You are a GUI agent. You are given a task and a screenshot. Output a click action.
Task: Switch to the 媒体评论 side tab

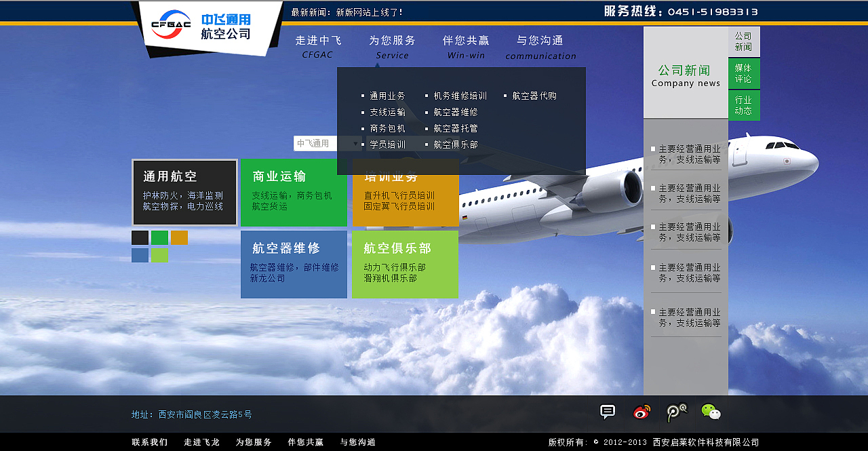point(744,73)
